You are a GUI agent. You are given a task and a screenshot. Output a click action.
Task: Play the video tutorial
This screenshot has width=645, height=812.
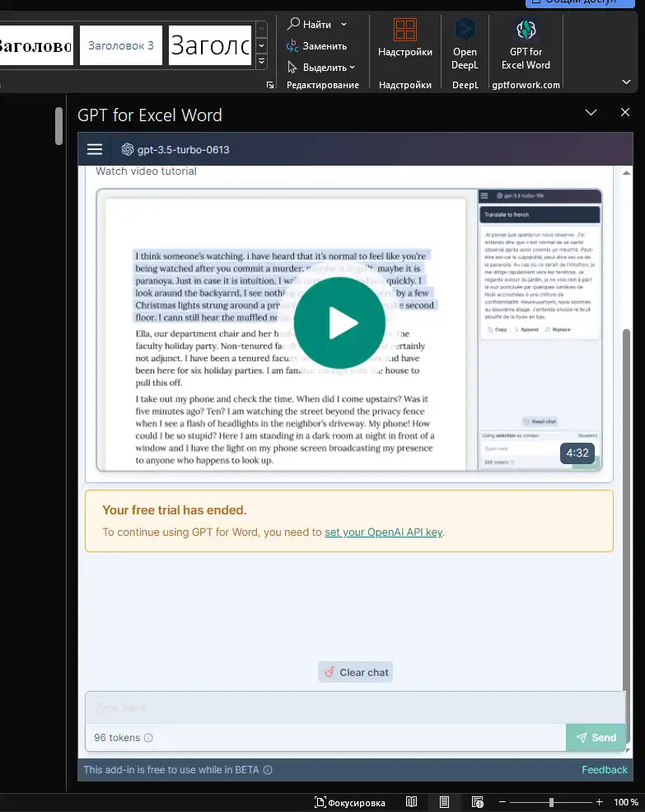(339, 323)
